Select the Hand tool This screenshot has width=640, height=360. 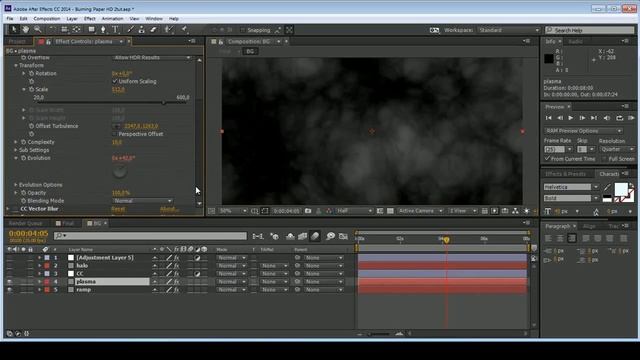tap(26, 29)
